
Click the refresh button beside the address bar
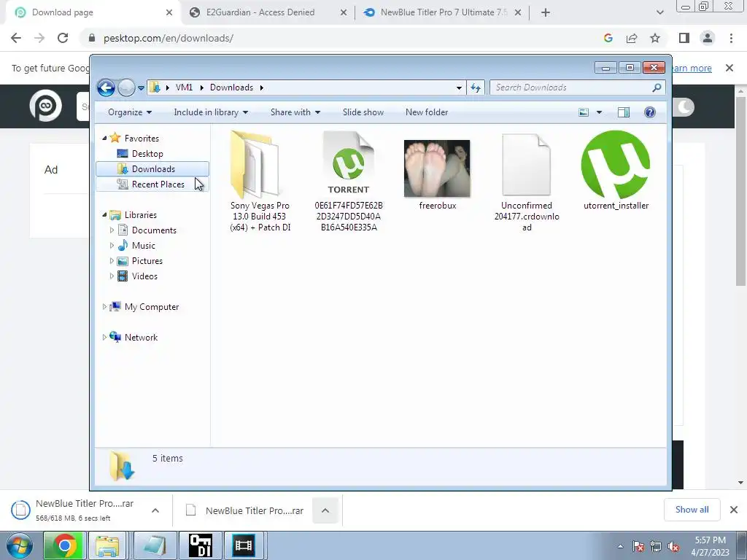pos(476,87)
